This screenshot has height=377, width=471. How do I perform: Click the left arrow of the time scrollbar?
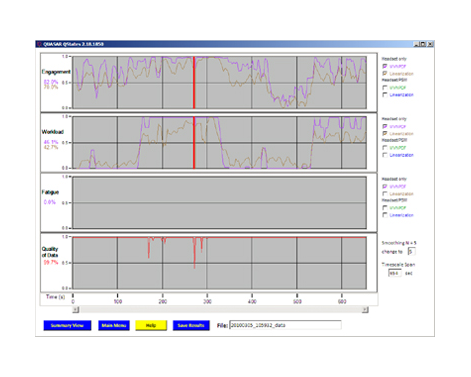point(76,310)
